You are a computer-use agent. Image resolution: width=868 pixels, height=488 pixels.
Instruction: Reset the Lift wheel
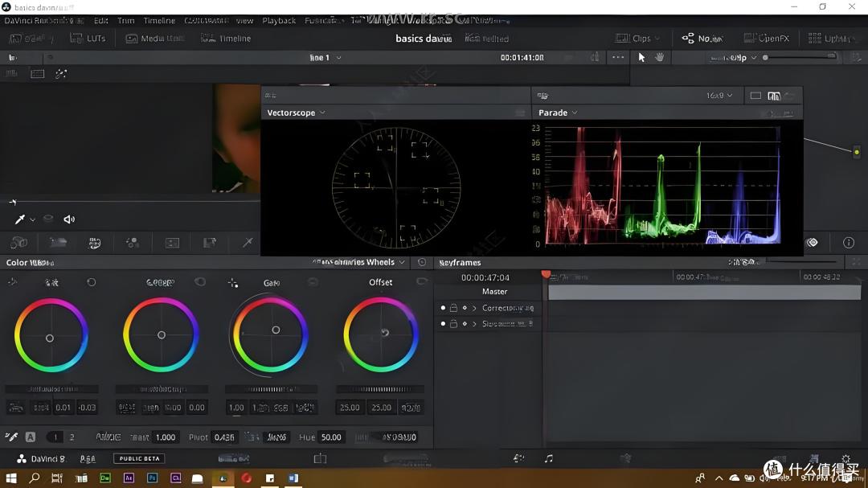[x=92, y=282]
